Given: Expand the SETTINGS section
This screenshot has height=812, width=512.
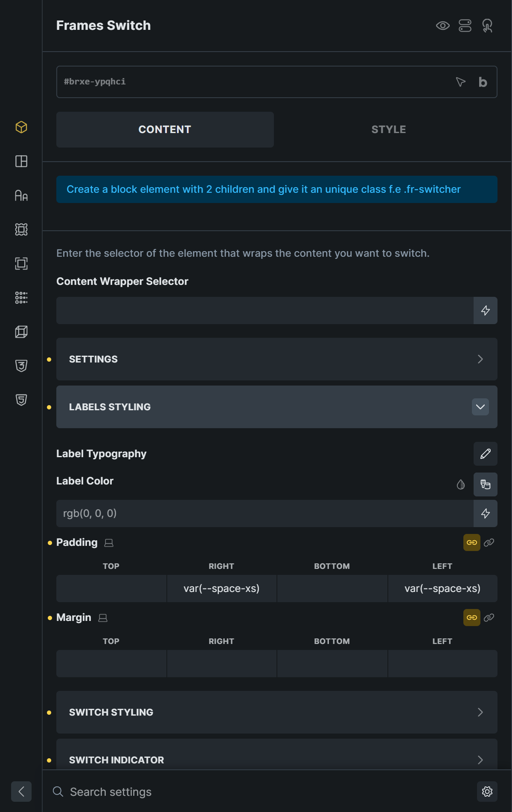Looking at the screenshot, I should pos(277,359).
